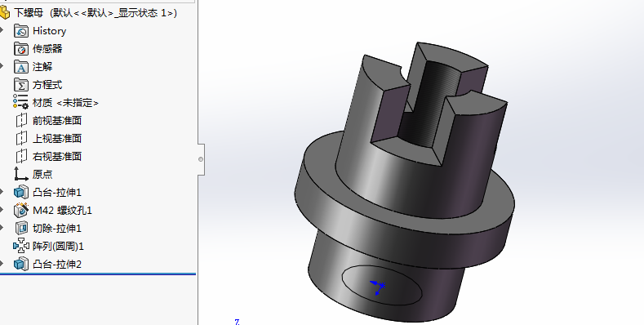Select the 切除-拉伸1 label
The image size is (644, 325).
tap(57, 228)
